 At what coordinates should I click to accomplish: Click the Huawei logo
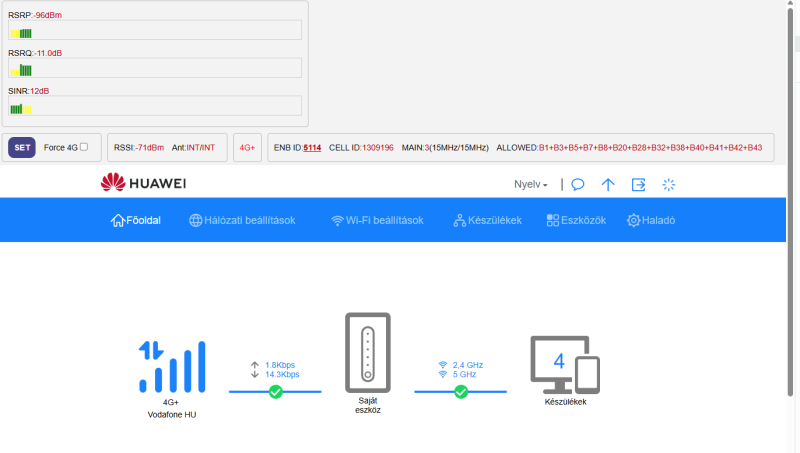point(143,182)
